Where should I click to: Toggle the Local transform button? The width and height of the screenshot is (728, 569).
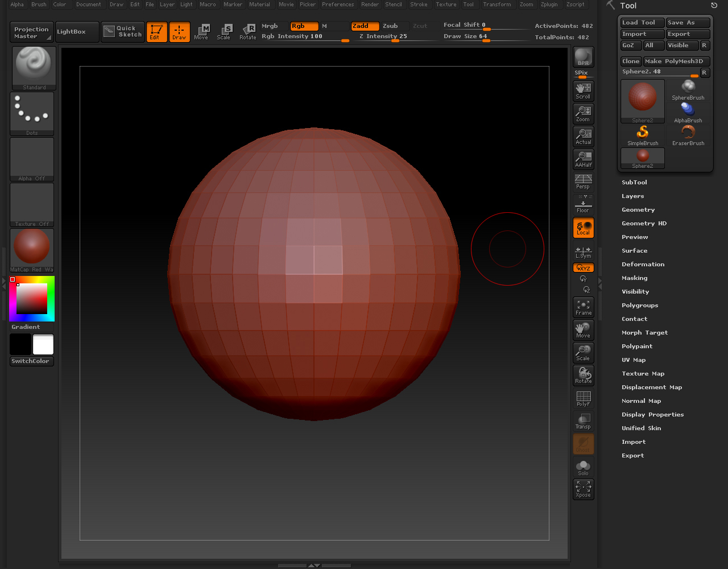click(583, 228)
